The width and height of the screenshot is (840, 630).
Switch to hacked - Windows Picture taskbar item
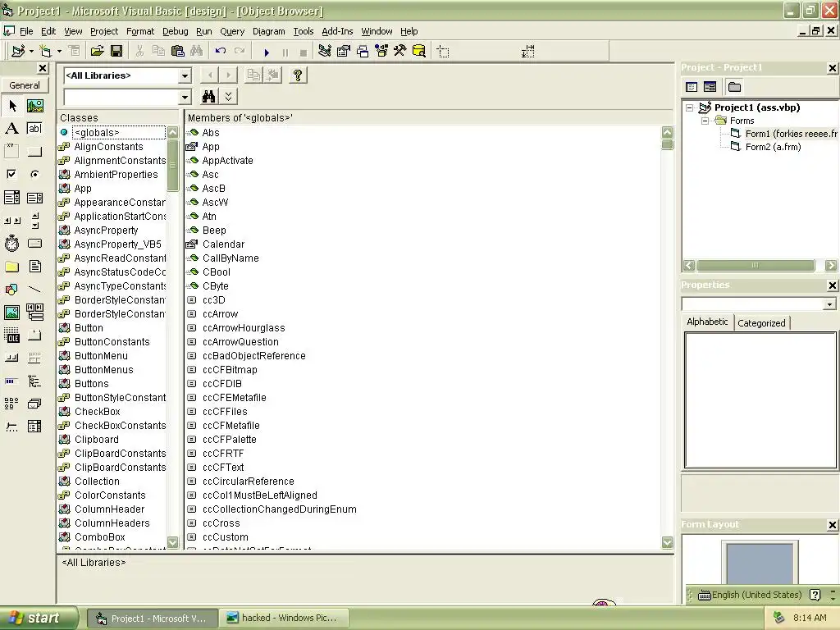tap(284, 618)
